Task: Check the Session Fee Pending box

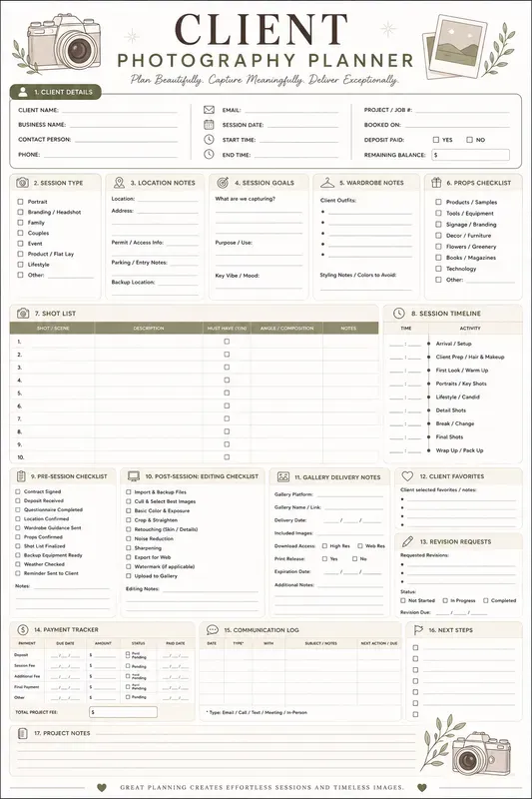Action: [x=128, y=665]
